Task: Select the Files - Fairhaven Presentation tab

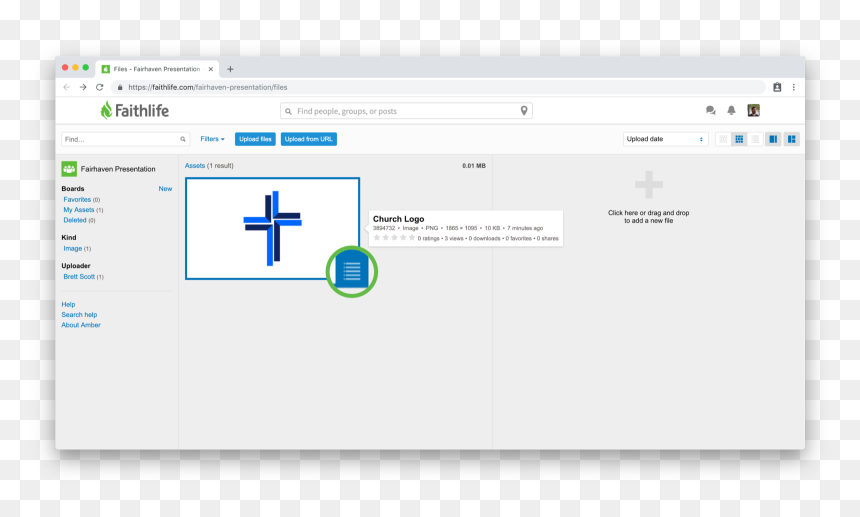Action: pos(157,69)
